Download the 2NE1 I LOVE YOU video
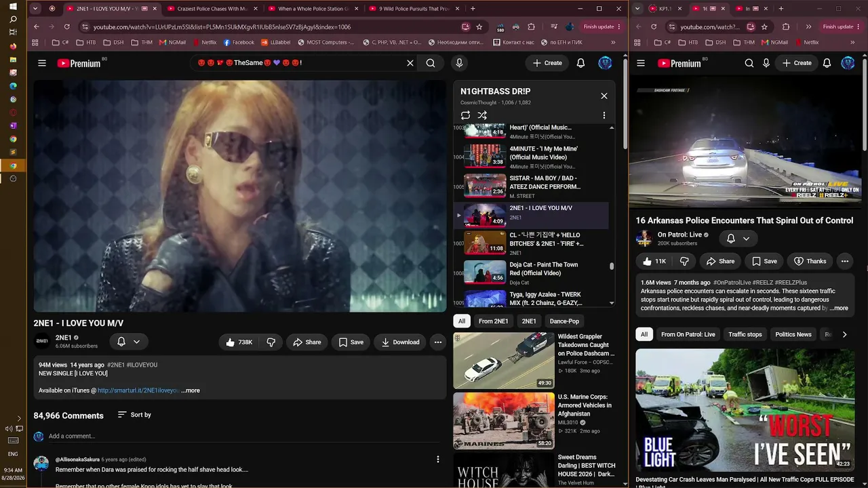Image resolution: width=868 pixels, height=488 pixels. [400, 342]
